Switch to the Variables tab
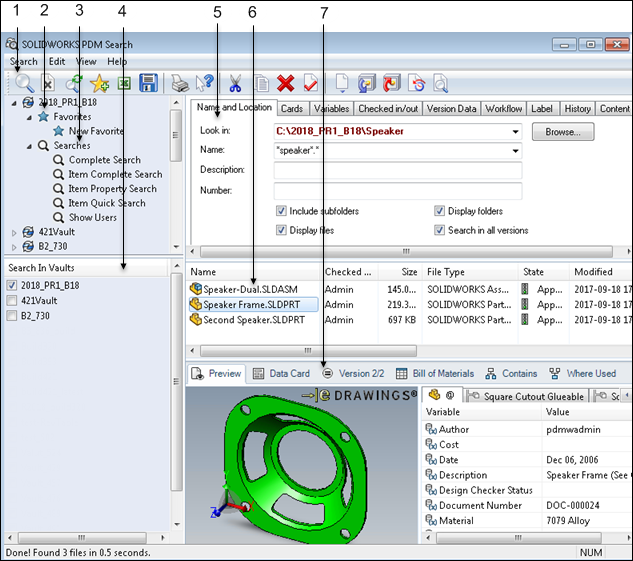The height and width of the screenshot is (561, 633). click(330, 108)
